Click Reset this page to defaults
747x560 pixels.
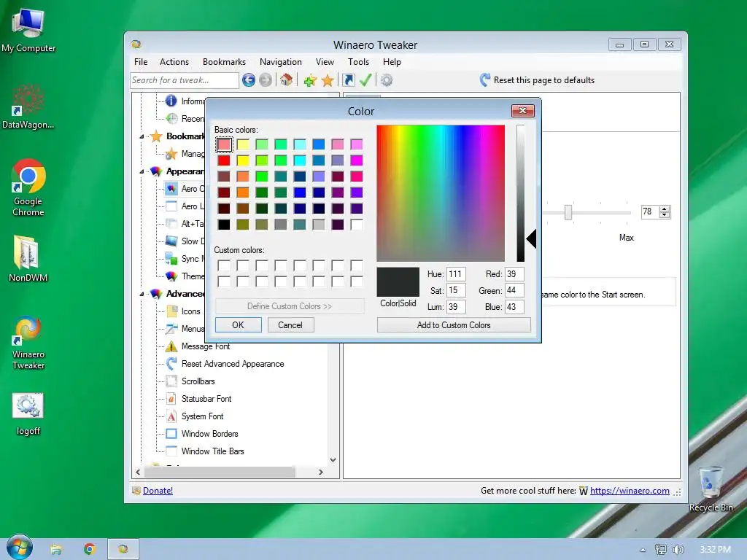(543, 80)
